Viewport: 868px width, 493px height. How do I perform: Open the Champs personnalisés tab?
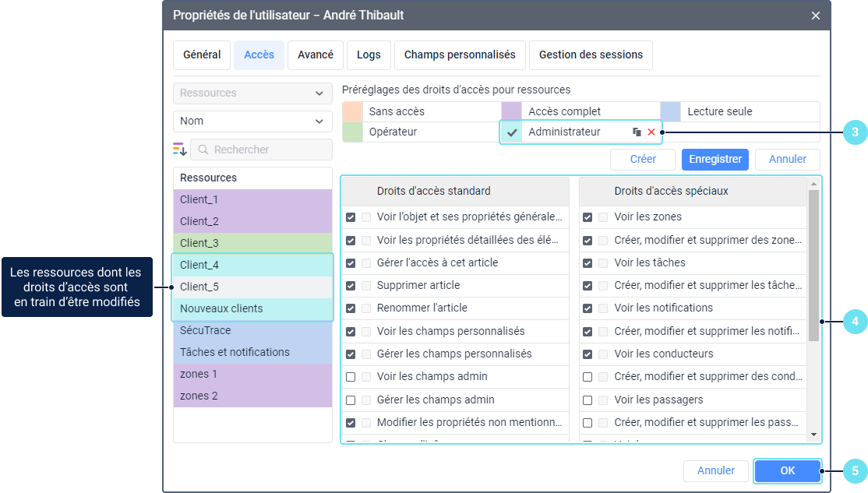pos(460,55)
